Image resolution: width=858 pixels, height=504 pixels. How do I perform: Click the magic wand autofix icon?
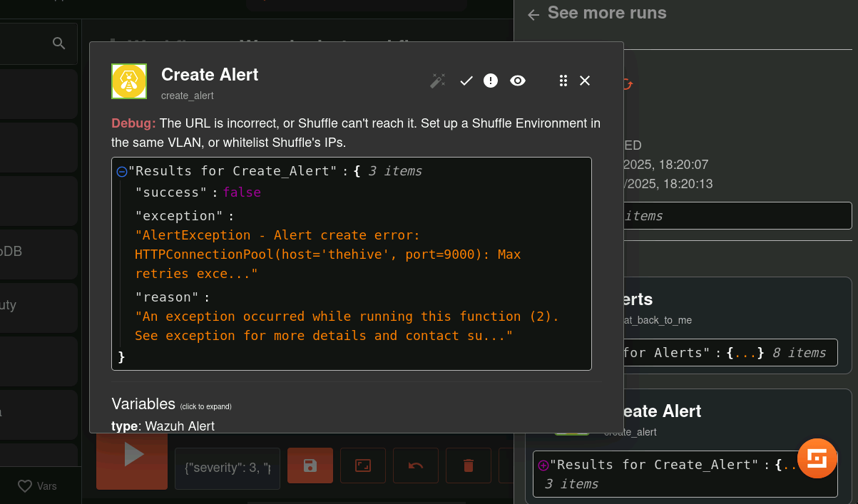coord(437,81)
